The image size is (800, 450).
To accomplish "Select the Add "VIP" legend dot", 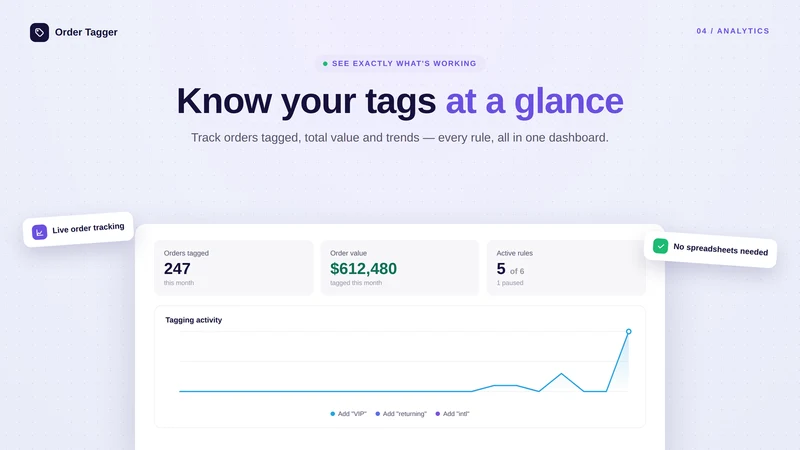I will [x=333, y=414].
